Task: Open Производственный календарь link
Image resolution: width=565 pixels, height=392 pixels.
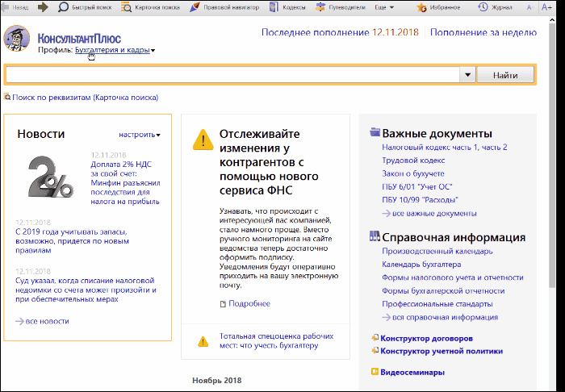Action: [x=437, y=252]
